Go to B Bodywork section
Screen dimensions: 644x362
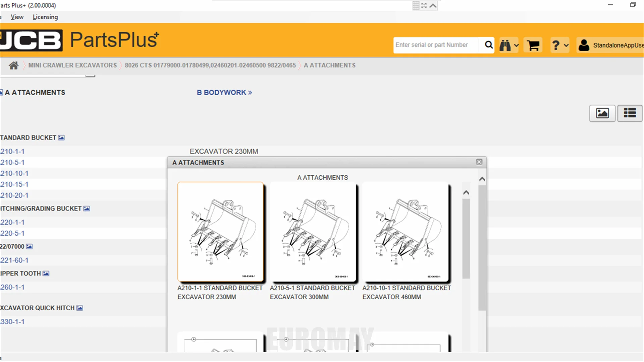pos(224,93)
